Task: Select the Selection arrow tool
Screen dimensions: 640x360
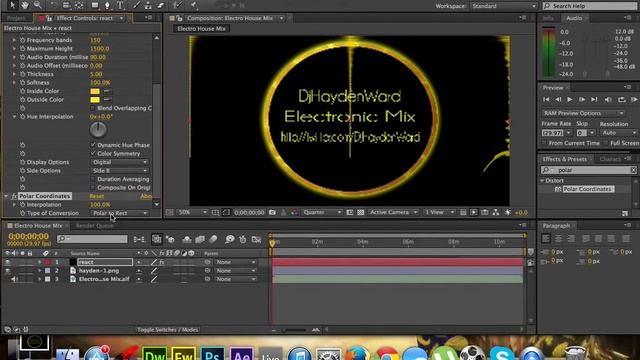Action: coord(12,5)
